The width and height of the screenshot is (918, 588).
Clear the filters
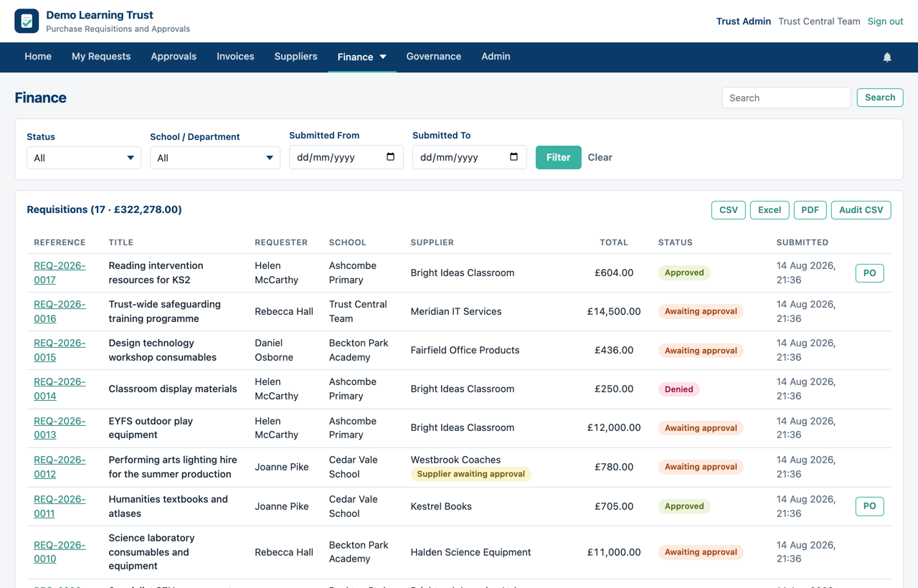click(600, 157)
